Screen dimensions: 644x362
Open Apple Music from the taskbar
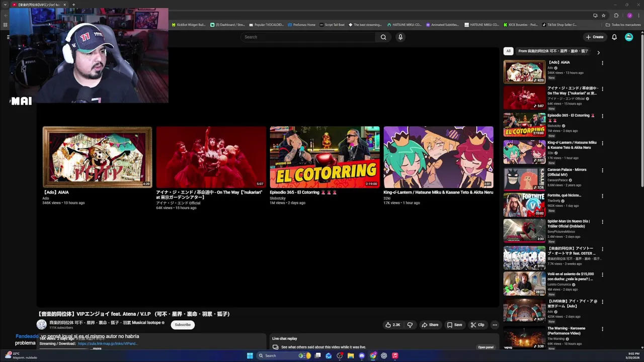pos(395,356)
